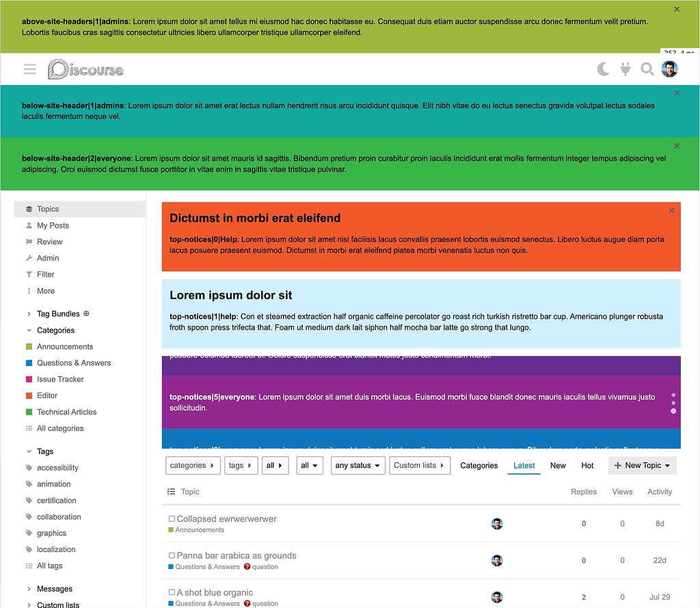The height and width of the screenshot is (608, 700).
Task: Dismiss the above-site-headers yellow-green banner
Action: pyautogui.click(x=677, y=9)
